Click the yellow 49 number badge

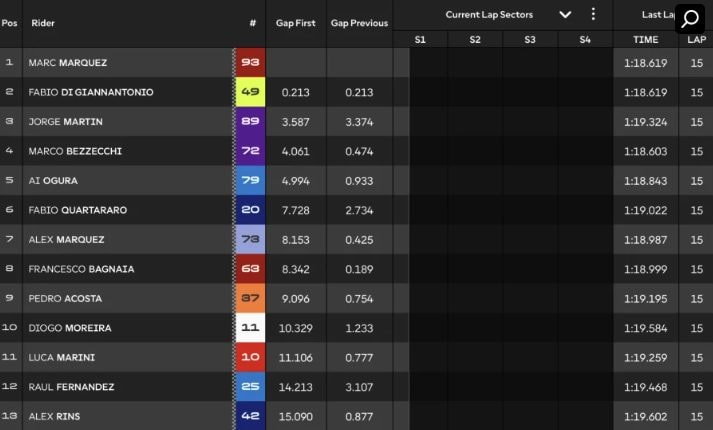(x=250, y=92)
